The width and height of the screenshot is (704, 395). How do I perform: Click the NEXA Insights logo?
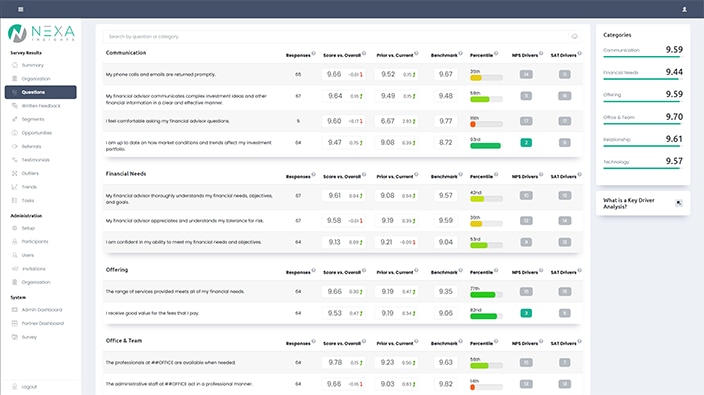coord(41,33)
